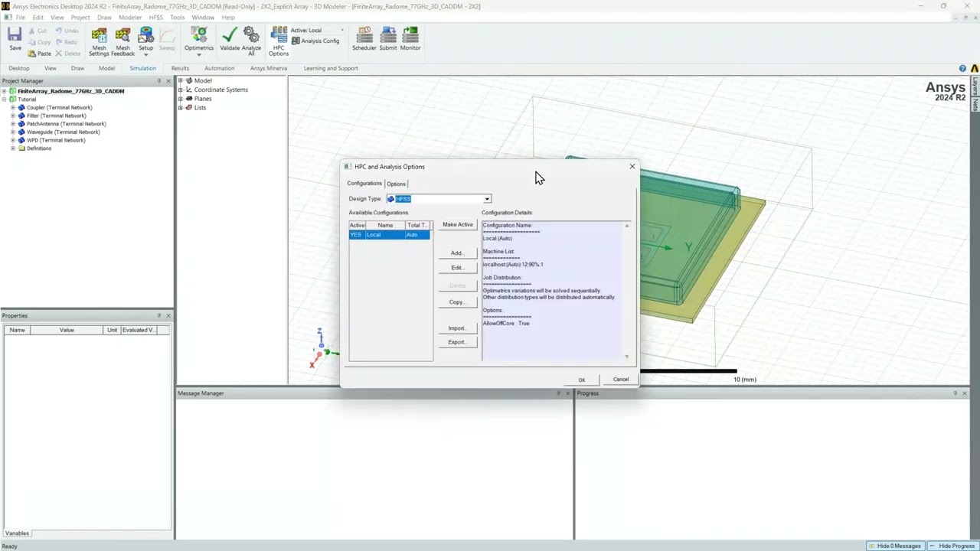Click the Ansys logo icon beside help
The image size is (980, 551).
975,68
